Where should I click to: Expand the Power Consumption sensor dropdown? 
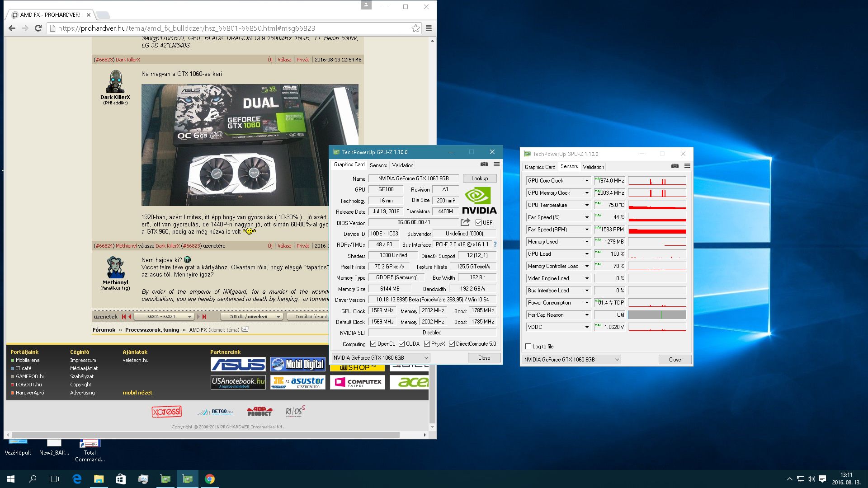(587, 303)
